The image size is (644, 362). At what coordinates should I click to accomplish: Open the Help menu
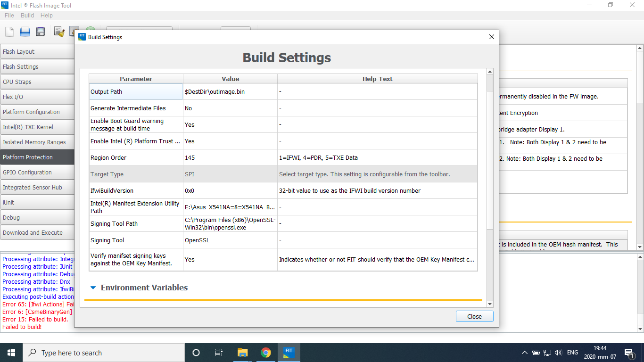pos(46,16)
